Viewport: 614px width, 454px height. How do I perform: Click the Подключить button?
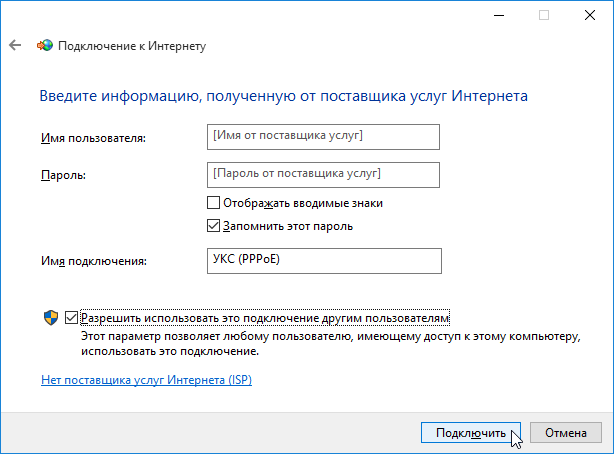coord(471,433)
